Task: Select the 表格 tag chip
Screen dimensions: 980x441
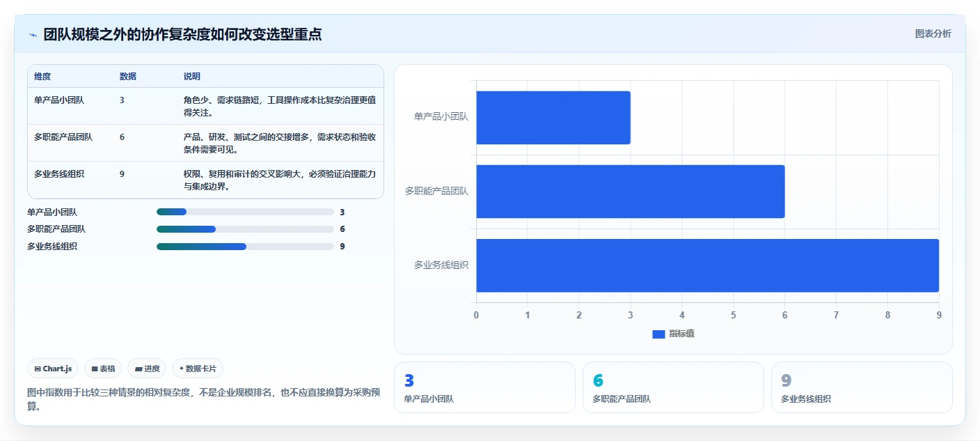Action: 103,369
